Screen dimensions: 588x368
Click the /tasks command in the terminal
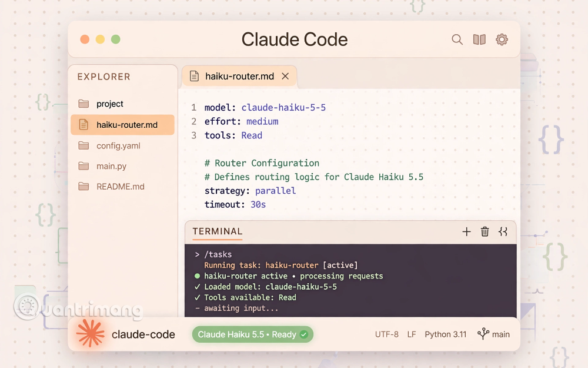(x=218, y=254)
